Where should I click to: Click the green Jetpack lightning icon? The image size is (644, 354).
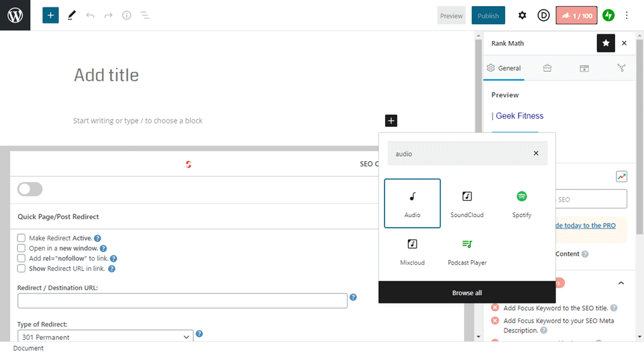click(608, 15)
